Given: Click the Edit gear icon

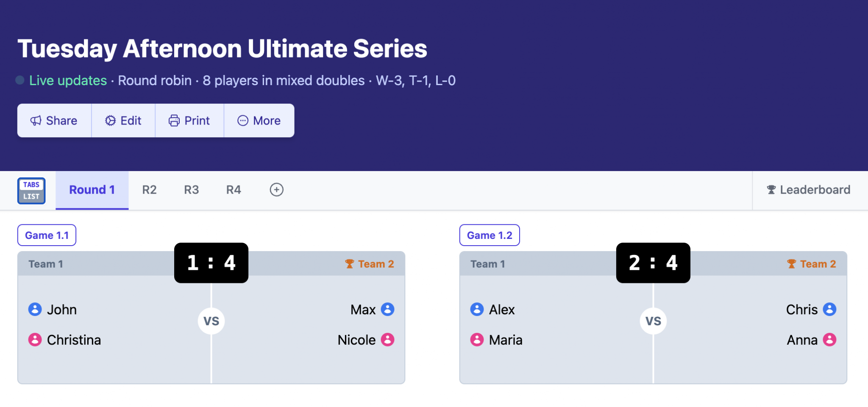Looking at the screenshot, I should pyautogui.click(x=110, y=120).
